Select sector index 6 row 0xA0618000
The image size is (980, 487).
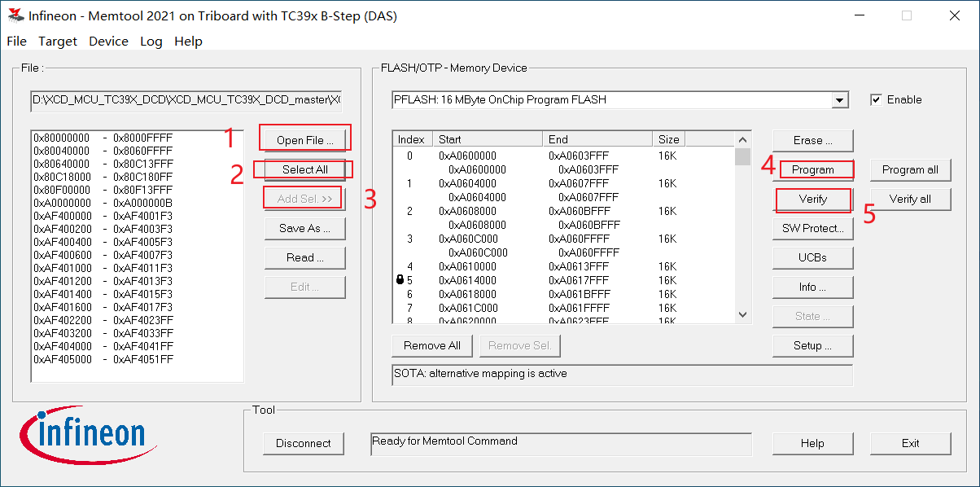(564, 294)
